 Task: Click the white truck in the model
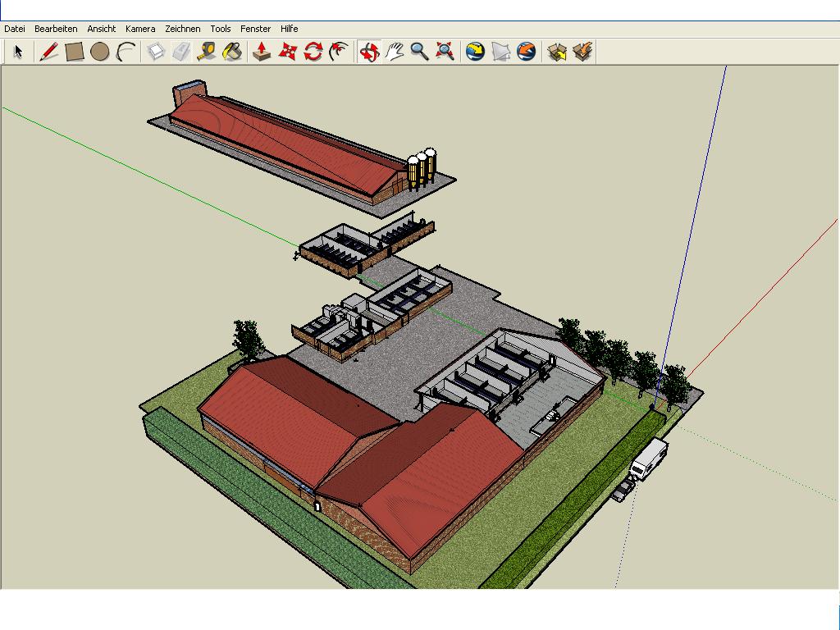point(649,459)
